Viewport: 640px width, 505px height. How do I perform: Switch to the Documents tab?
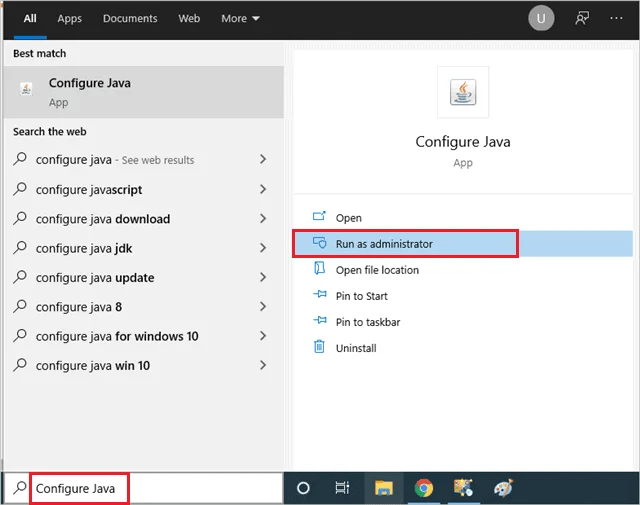[x=130, y=19]
